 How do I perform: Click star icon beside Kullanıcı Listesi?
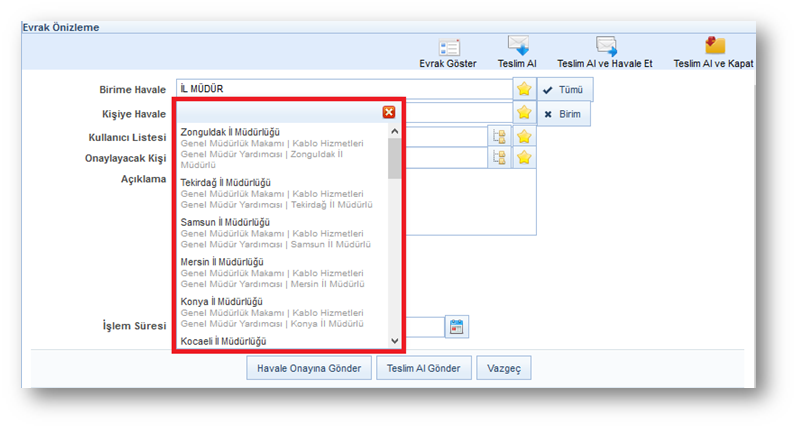tap(524, 136)
